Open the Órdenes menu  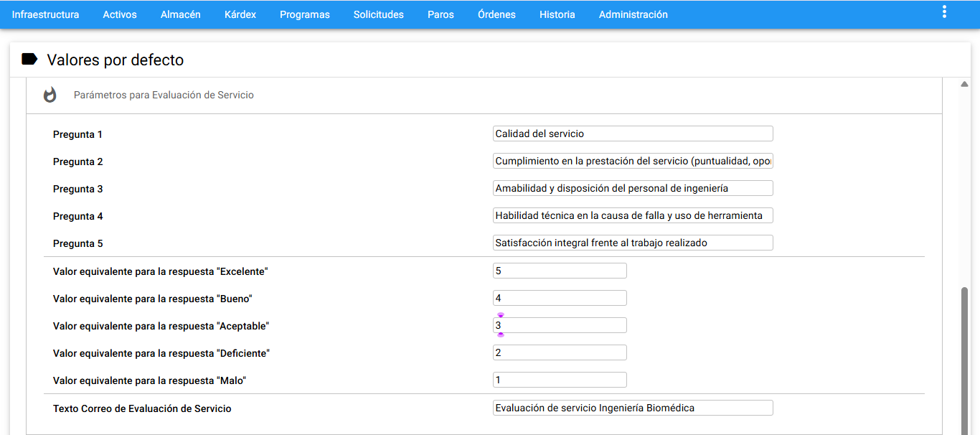pyautogui.click(x=496, y=14)
